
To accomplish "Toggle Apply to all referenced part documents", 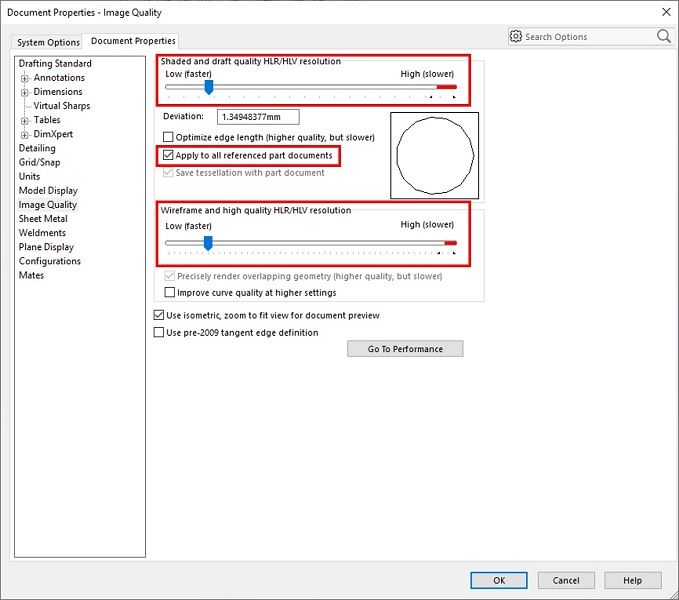I will 168,156.
